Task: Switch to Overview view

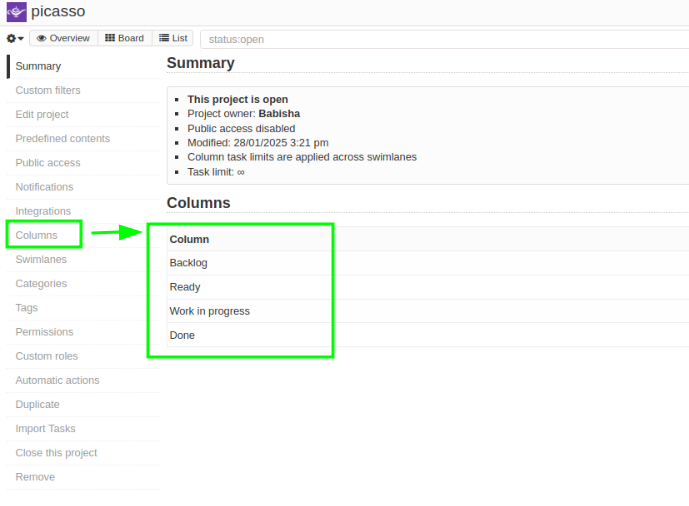Action: pyautogui.click(x=63, y=39)
